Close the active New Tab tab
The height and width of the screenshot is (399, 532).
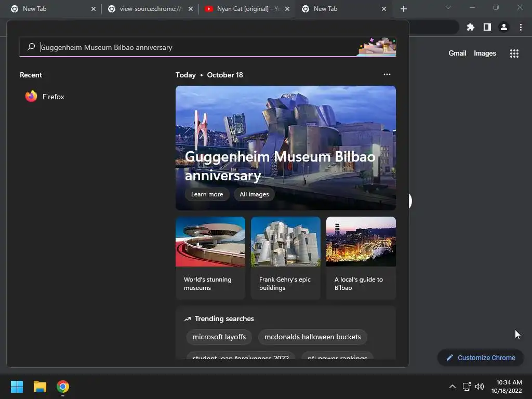coord(384,9)
